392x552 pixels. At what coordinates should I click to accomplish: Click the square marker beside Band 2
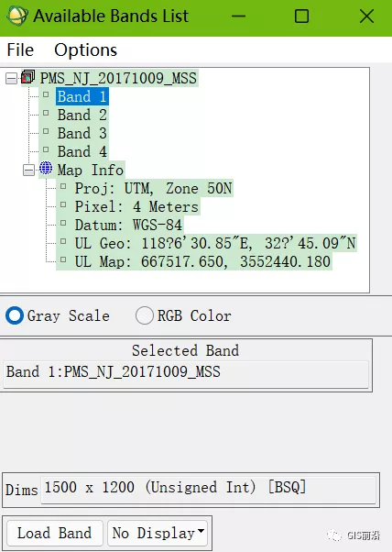(46, 113)
